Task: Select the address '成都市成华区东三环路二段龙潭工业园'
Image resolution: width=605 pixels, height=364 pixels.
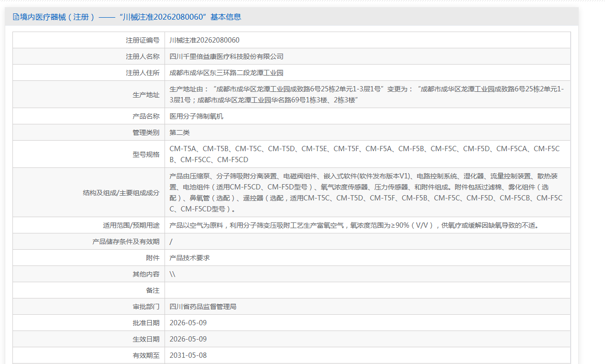Action: (227, 73)
